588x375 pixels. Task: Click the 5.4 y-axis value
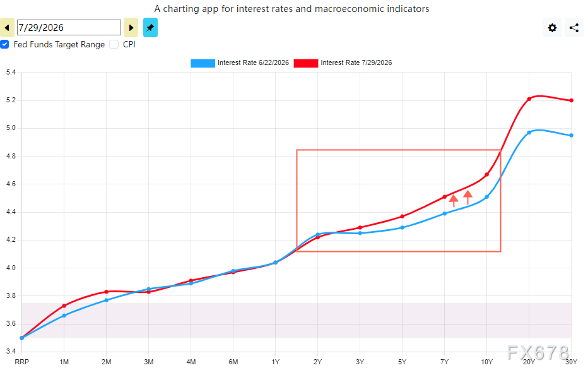(11, 72)
